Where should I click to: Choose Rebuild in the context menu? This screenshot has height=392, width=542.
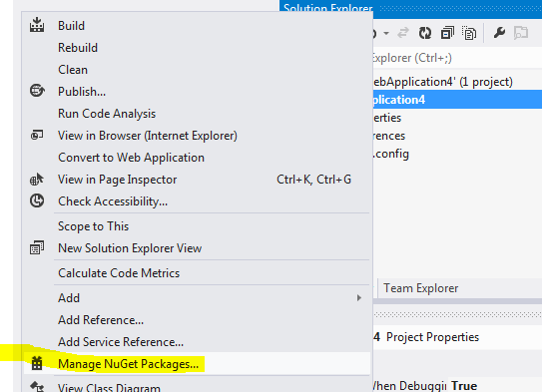tap(197, 48)
